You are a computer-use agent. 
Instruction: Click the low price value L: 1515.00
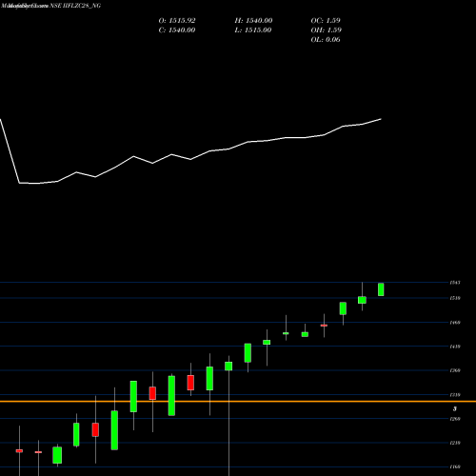coord(253,30)
